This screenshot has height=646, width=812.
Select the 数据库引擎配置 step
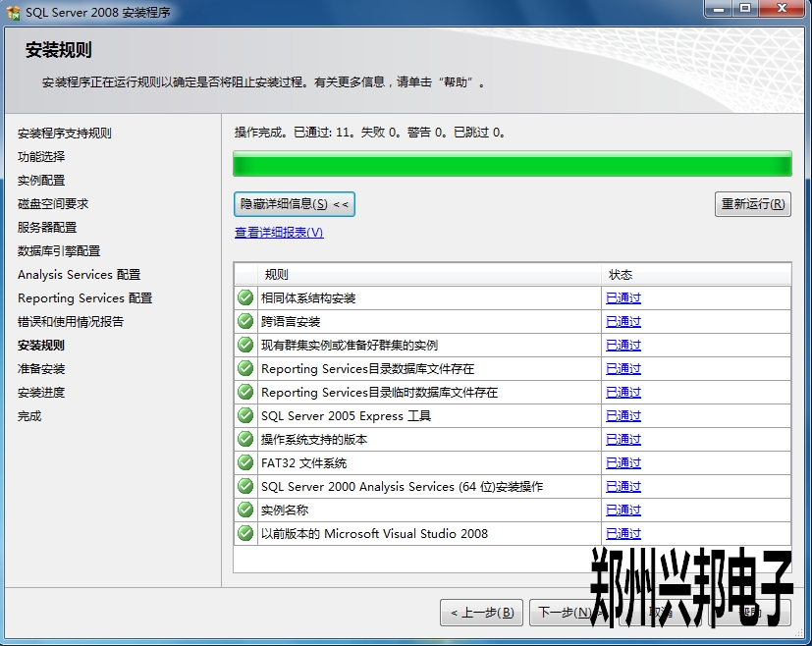click(x=59, y=251)
